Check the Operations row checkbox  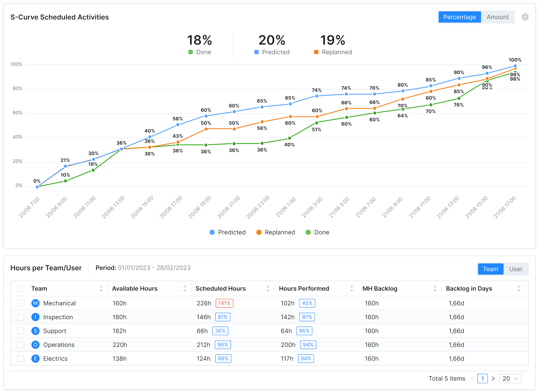(x=21, y=345)
